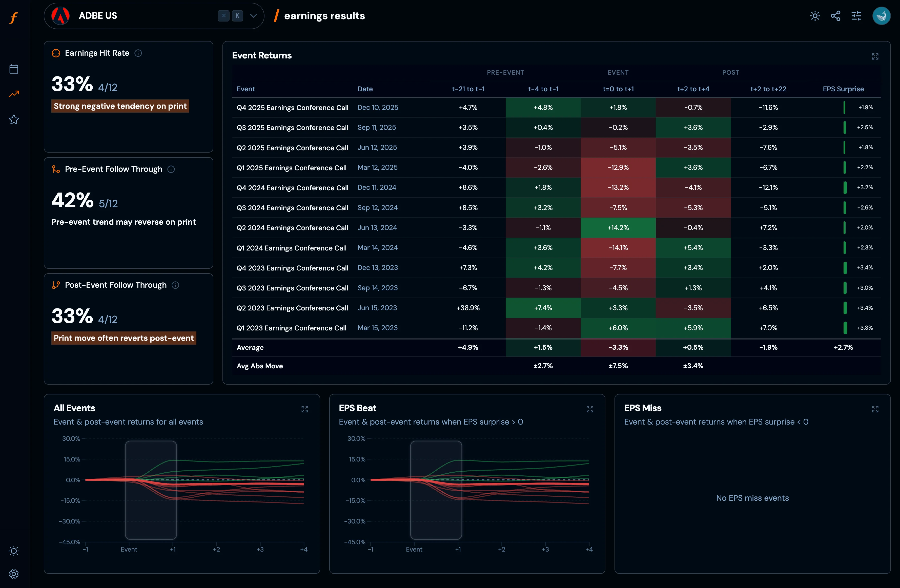This screenshot has width=900, height=588.
Task: Click the share icon in the top bar
Action: tap(836, 16)
